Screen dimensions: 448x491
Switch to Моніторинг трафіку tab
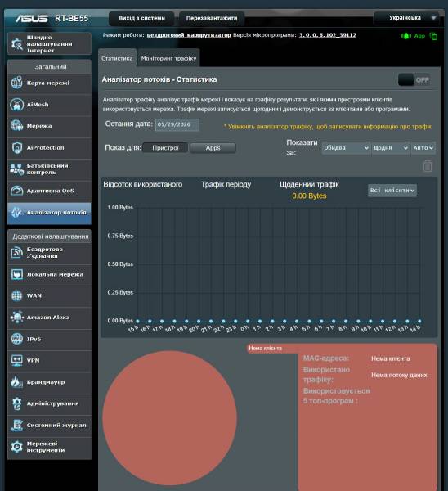[x=168, y=58]
